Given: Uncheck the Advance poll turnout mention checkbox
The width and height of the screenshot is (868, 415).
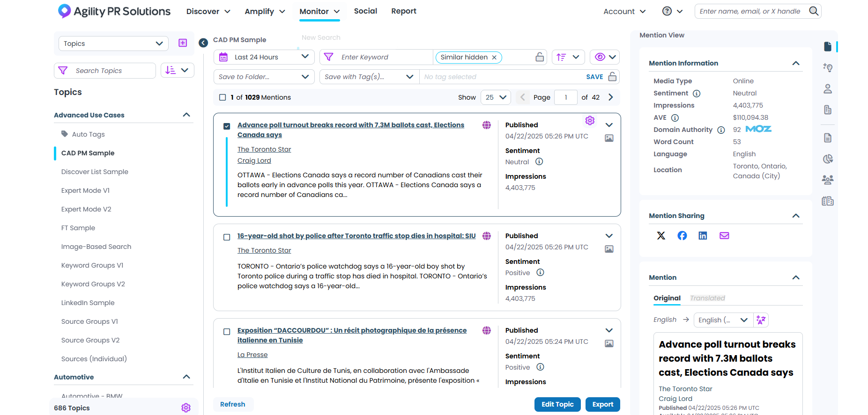Looking at the screenshot, I should tap(227, 126).
